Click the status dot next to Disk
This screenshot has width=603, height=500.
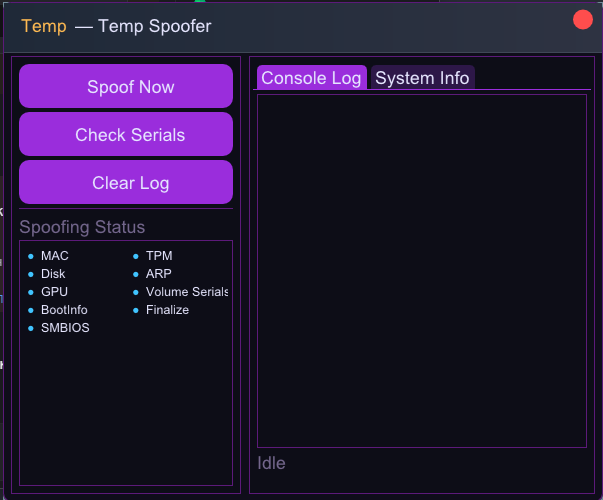point(31,274)
